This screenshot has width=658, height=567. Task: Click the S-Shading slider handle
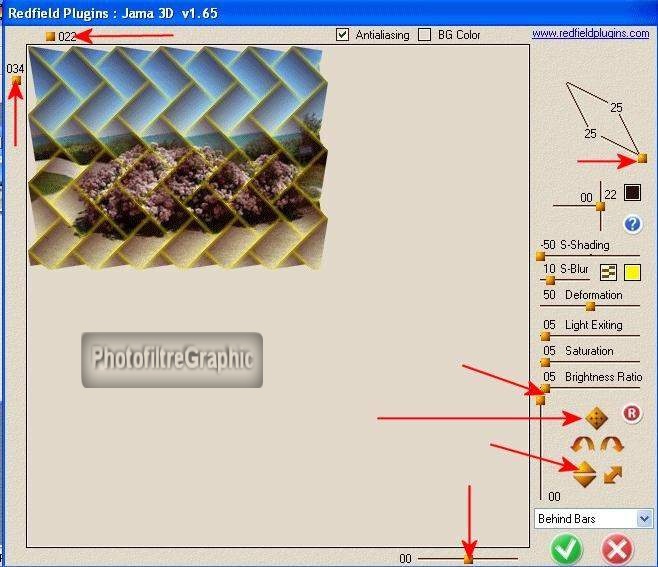[541, 256]
